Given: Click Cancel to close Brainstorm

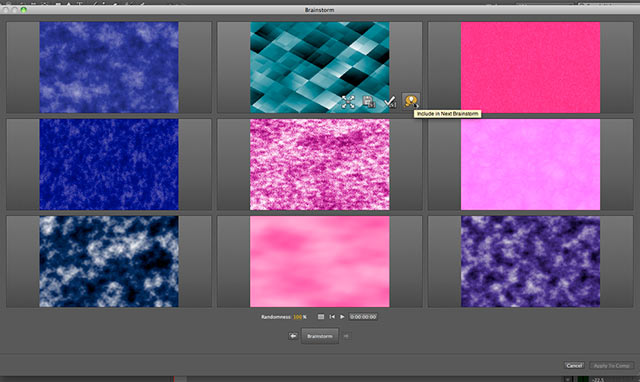Looking at the screenshot, I should 574,365.
